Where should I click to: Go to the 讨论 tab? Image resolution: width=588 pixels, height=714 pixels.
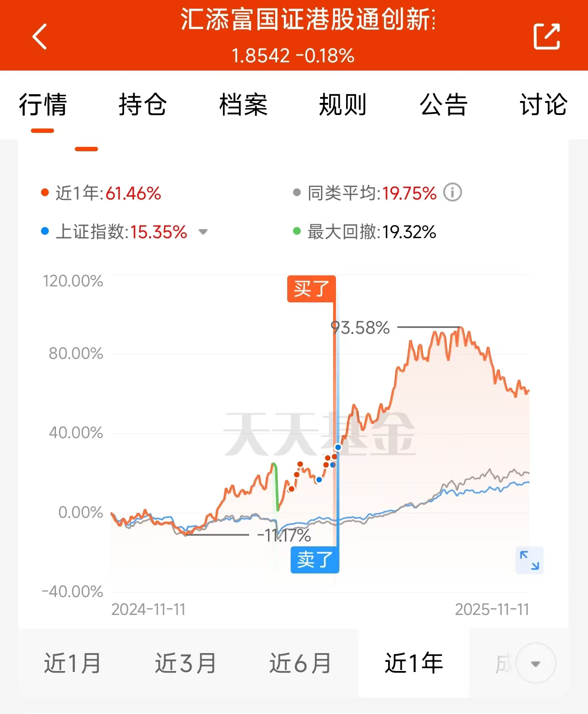click(544, 105)
